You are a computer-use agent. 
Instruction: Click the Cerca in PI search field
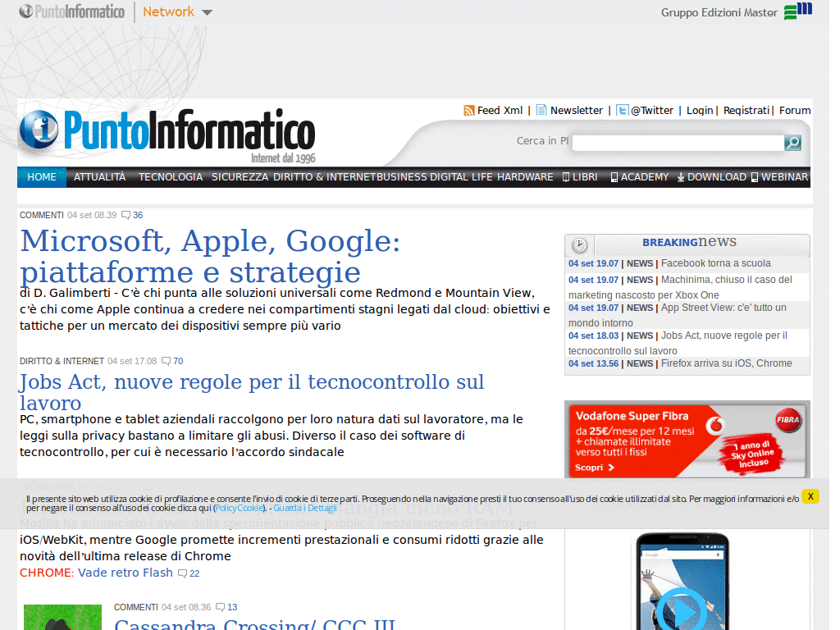(x=678, y=143)
